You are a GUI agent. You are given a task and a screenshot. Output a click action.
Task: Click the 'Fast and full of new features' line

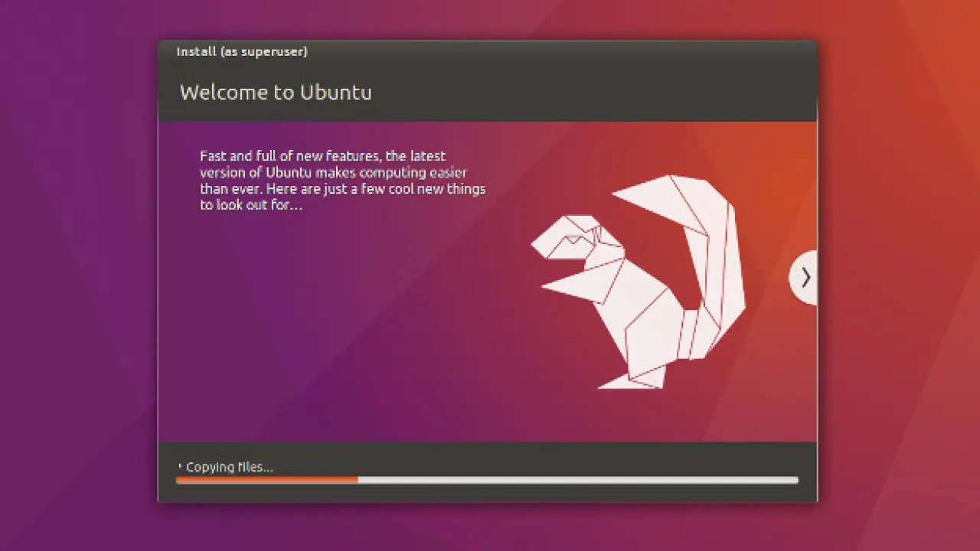point(322,156)
